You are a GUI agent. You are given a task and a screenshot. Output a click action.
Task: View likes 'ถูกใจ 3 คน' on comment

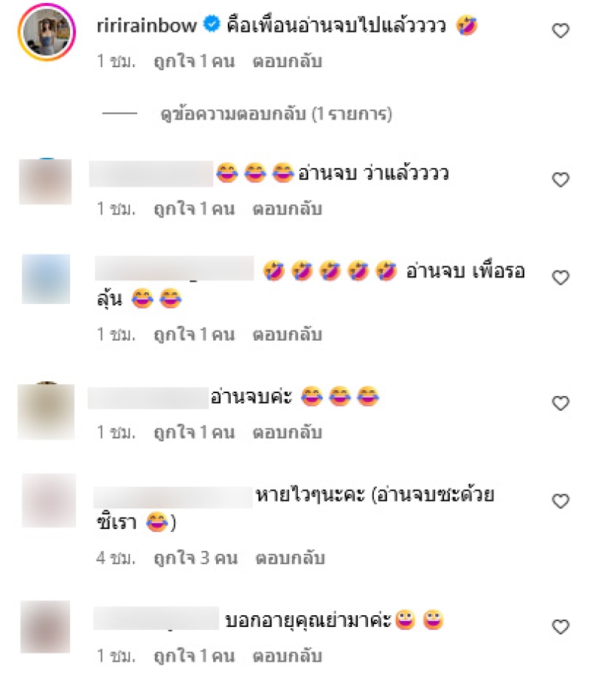pos(195,558)
